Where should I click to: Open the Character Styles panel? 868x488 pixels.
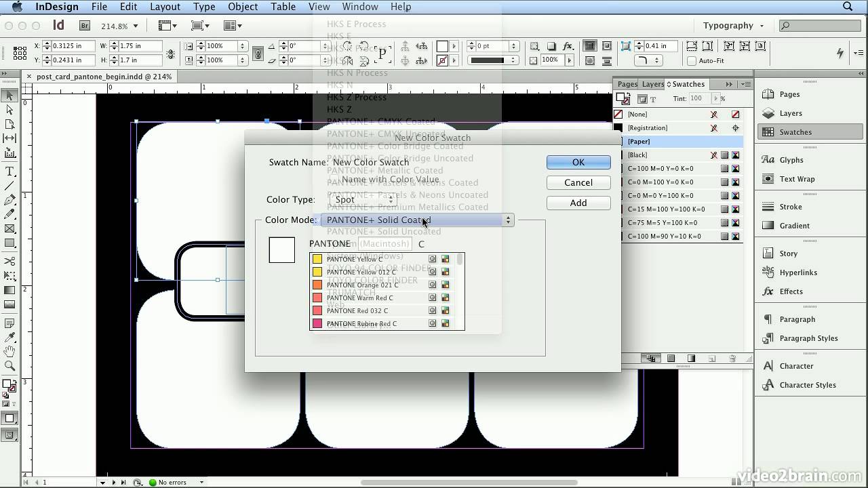807,385
